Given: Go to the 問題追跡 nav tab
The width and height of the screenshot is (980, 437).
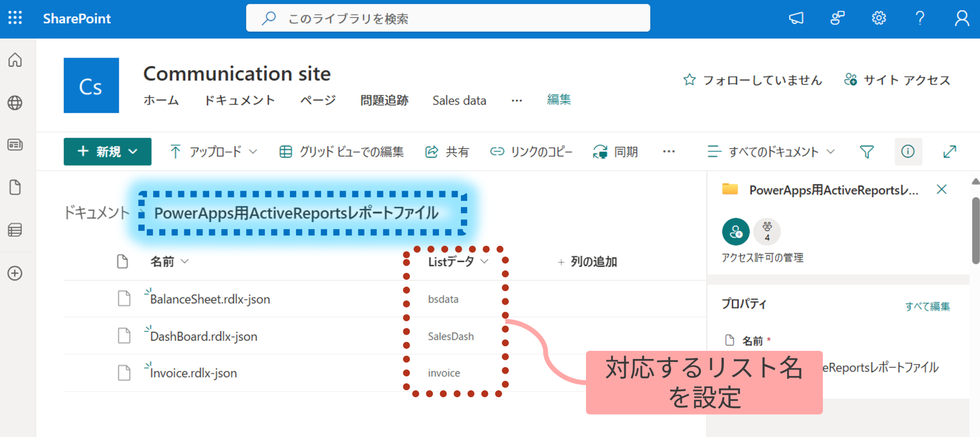Looking at the screenshot, I should (384, 100).
